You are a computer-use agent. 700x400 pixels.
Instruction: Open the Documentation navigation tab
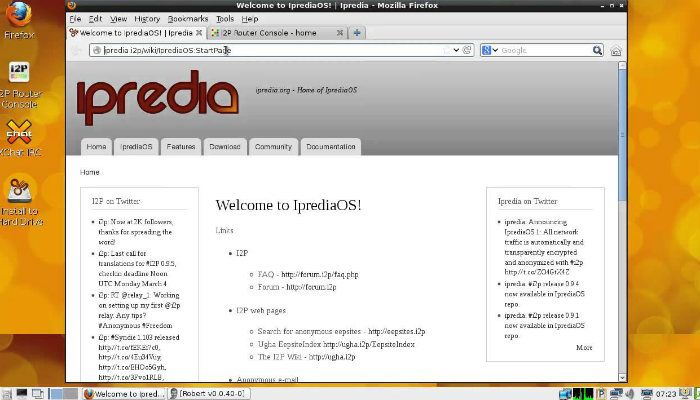tap(331, 146)
